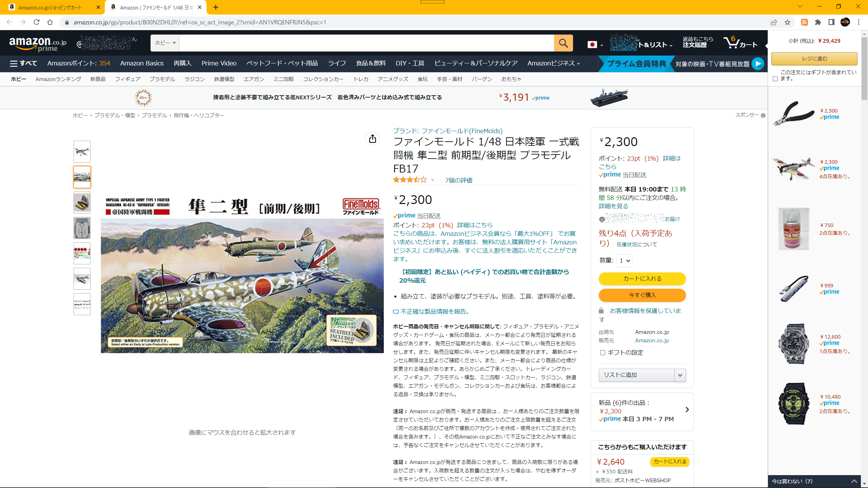Open the ホビー search category dropdown

(x=165, y=43)
